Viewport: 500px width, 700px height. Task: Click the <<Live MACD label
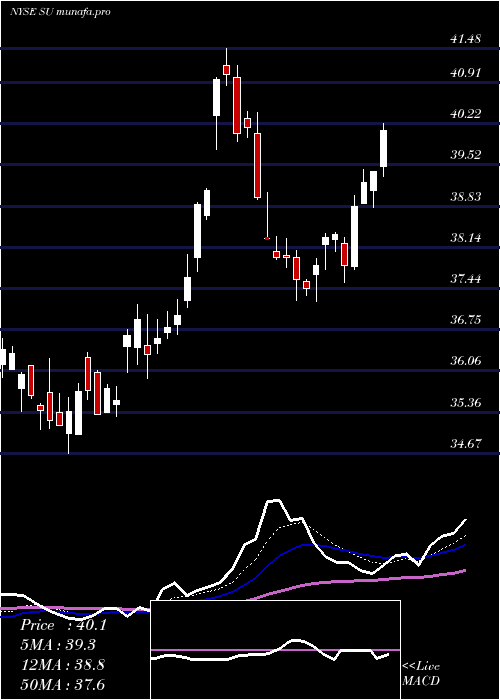point(421,673)
